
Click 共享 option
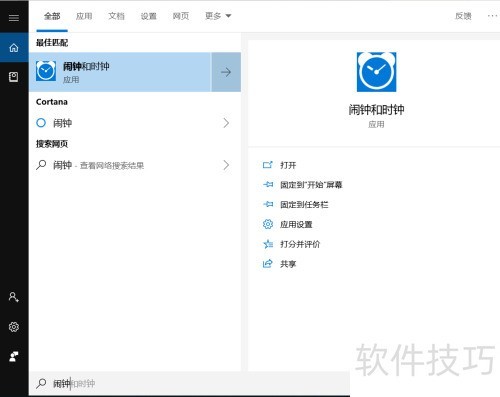coord(288,264)
